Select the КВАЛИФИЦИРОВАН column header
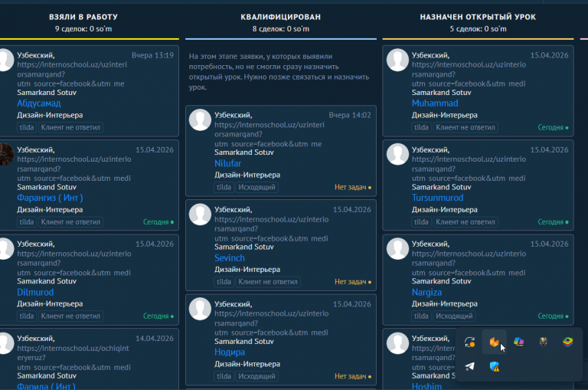Image resolution: width=588 pixels, height=390 pixels. coord(280,17)
